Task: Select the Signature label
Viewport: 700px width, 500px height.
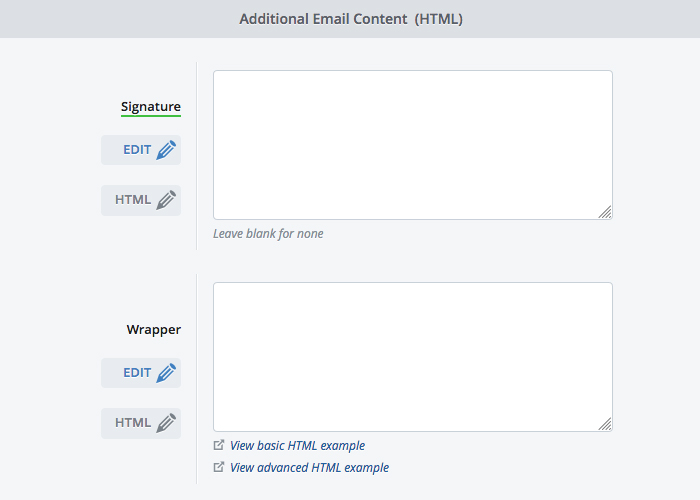Action: tap(151, 107)
